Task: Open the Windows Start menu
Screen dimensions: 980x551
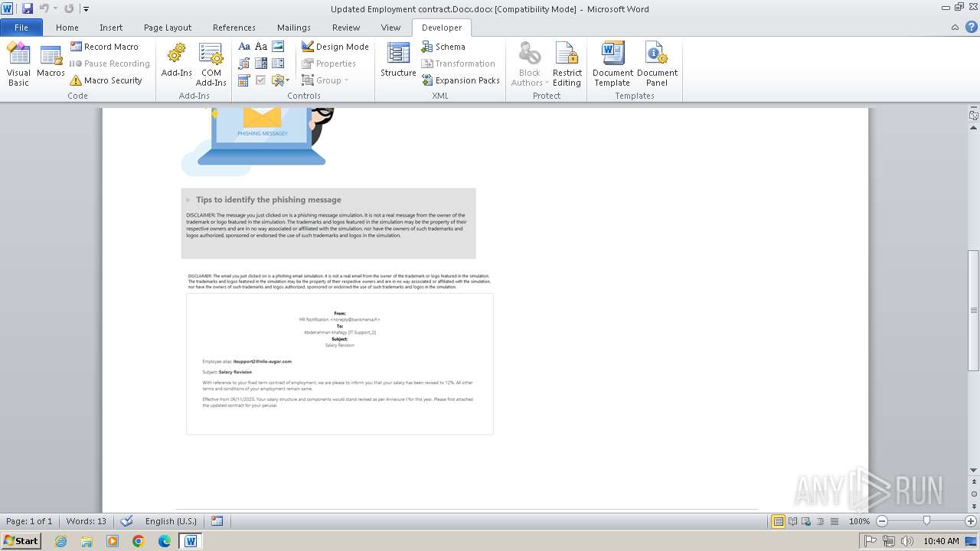Action: [x=21, y=540]
